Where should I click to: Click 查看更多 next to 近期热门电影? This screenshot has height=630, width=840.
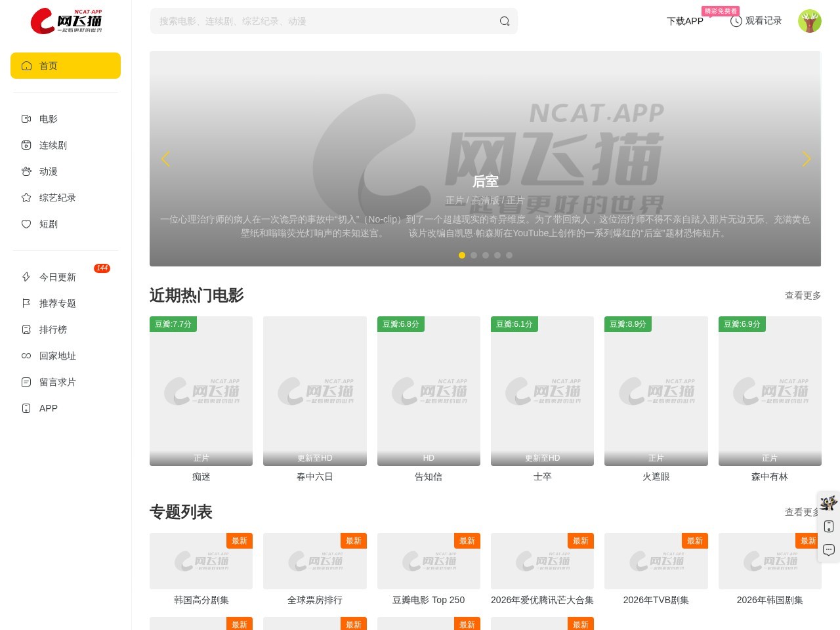coord(803,295)
